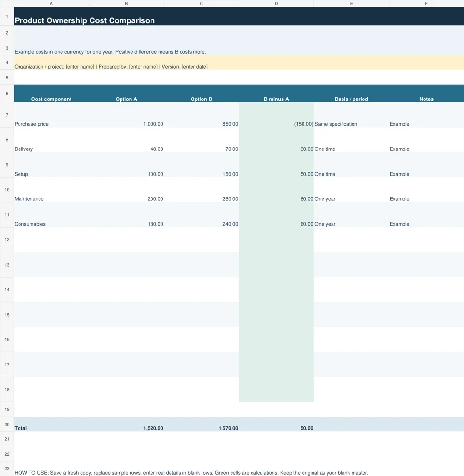The height and width of the screenshot is (476, 464).
Task: Select row 20 header
Action: (7, 425)
